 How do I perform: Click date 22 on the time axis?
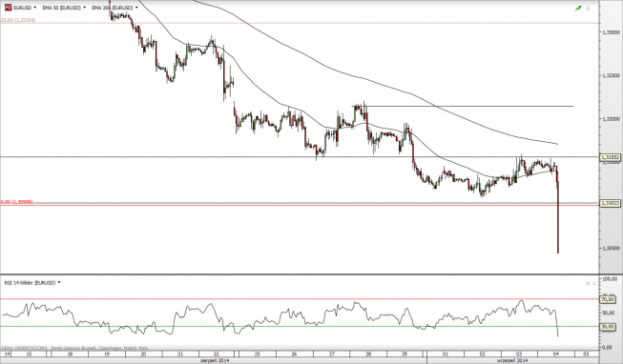coord(217,354)
